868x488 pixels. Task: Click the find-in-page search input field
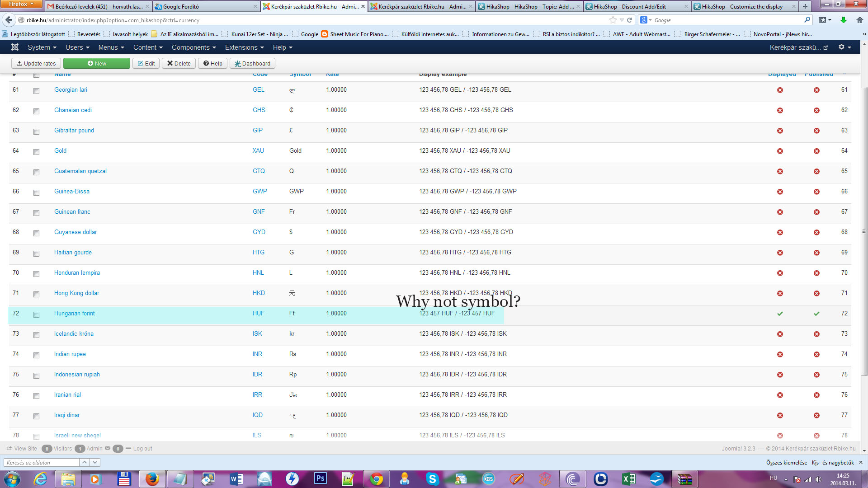[x=42, y=462]
